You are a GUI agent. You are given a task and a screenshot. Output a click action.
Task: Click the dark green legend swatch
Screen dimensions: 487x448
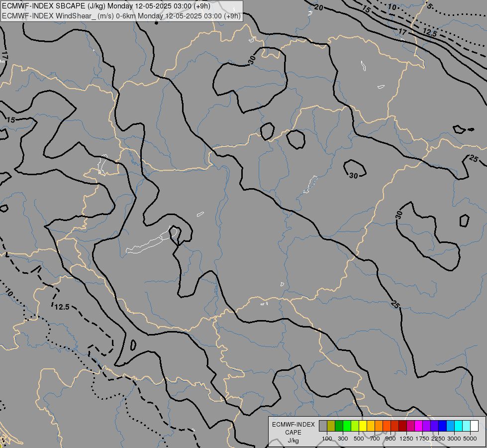339,426
